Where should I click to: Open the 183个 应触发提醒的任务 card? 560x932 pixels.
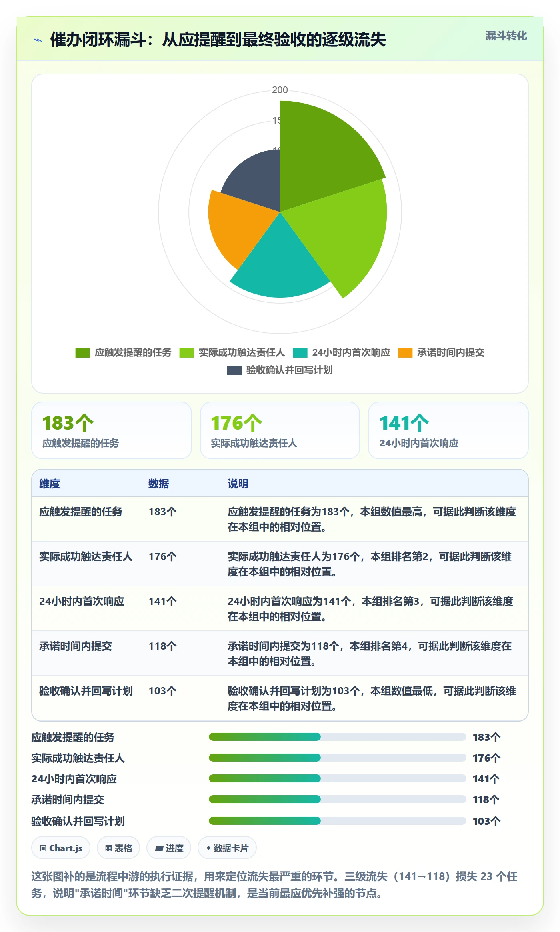(x=112, y=430)
